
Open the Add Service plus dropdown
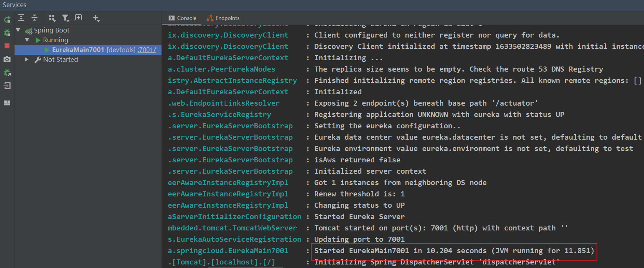(x=96, y=18)
